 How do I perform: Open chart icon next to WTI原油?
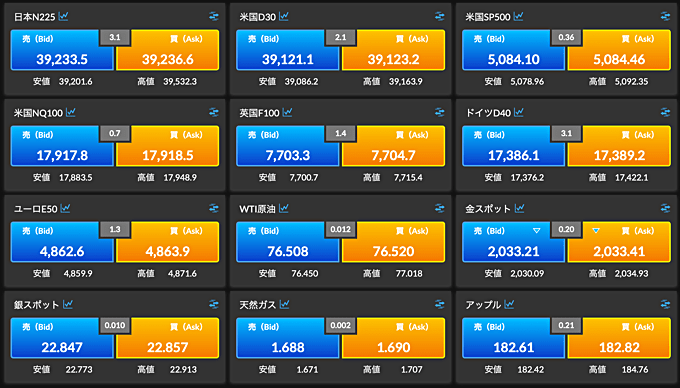pyautogui.click(x=284, y=209)
